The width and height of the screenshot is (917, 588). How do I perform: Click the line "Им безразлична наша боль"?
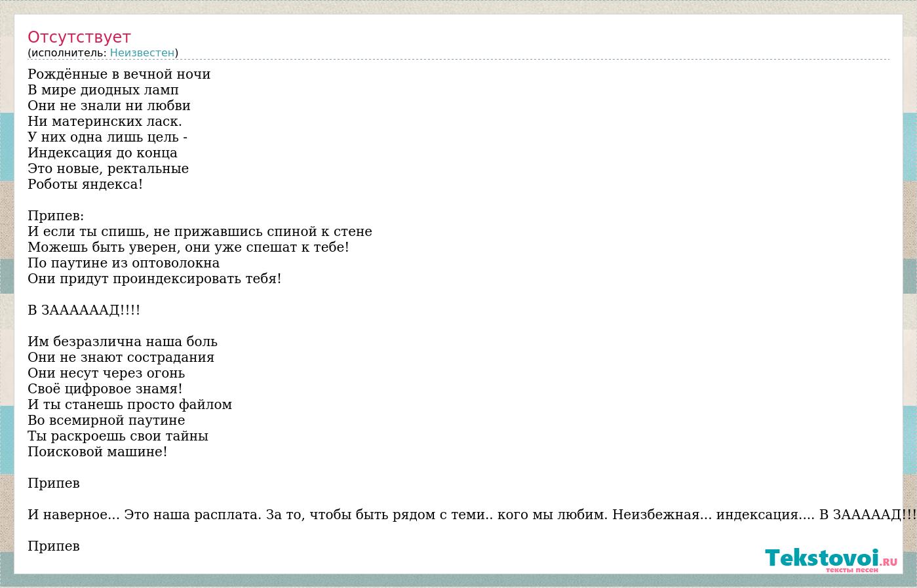(123, 342)
